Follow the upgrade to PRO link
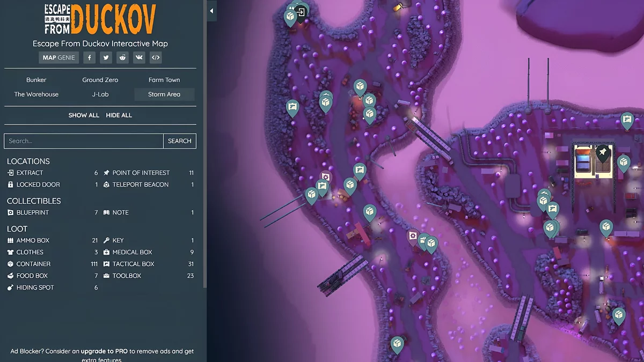Image resolution: width=644 pixels, height=362 pixels. tap(104, 351)
